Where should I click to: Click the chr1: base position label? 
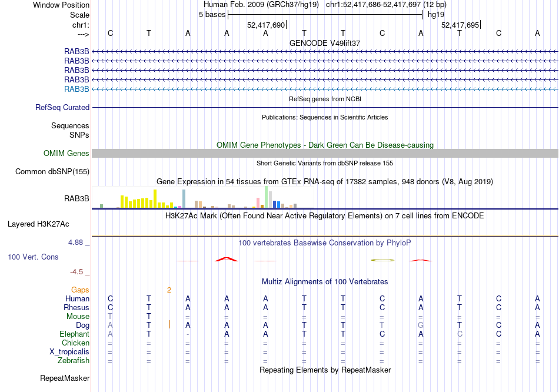coord(81,25)
